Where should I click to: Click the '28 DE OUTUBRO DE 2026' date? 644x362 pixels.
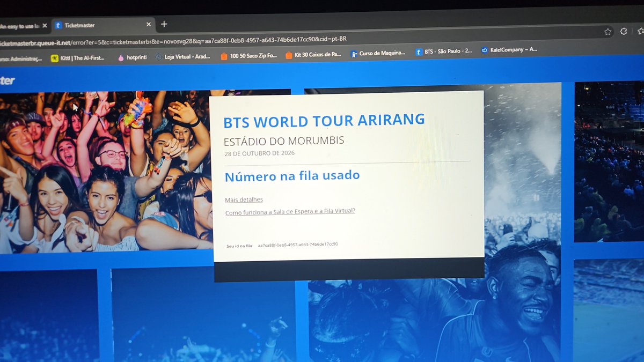pos(260,153)
